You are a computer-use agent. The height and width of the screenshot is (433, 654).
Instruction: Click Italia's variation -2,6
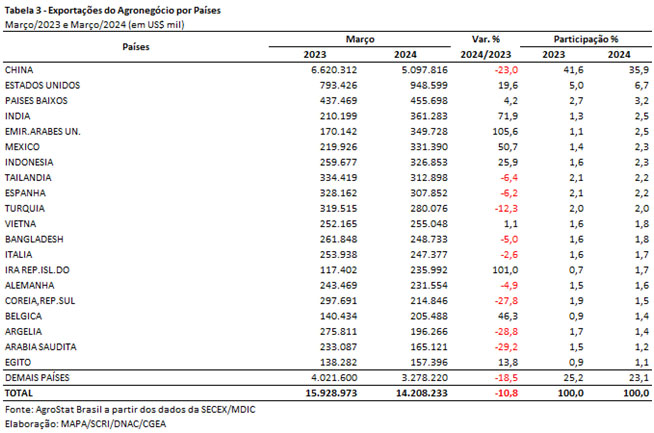click(x=509, y=254)
